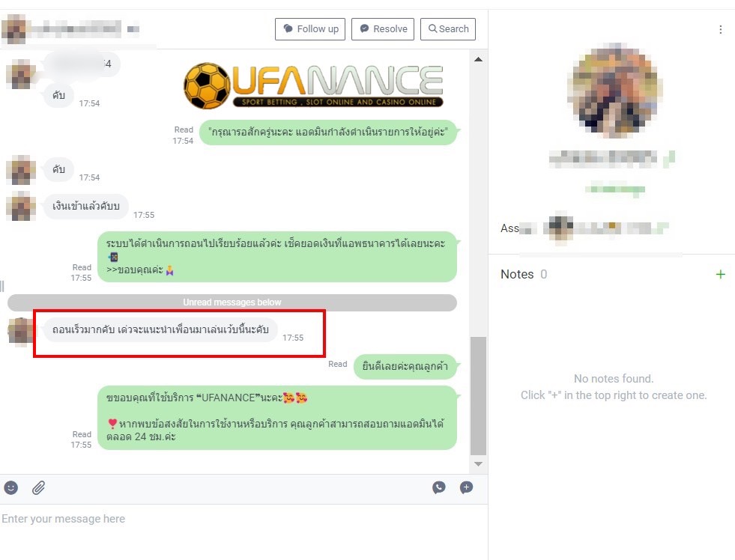
Task: Click the Notes section heading
Action: coord(517,274)
